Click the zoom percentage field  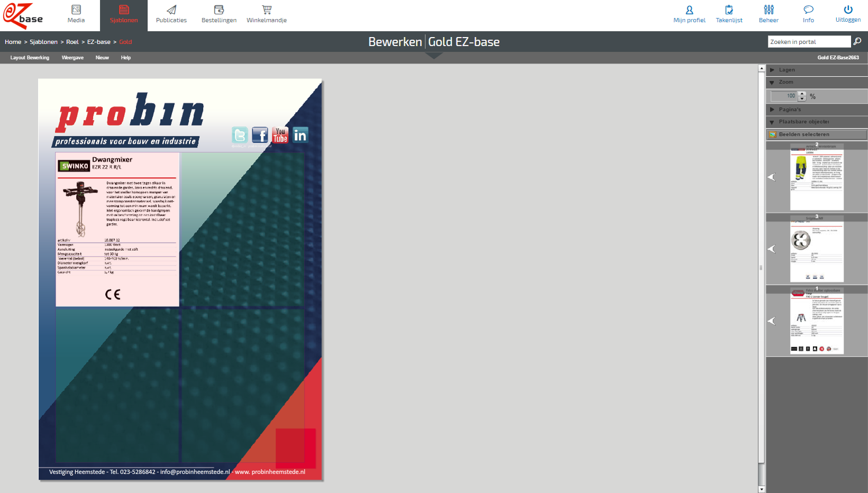(784, 96)
